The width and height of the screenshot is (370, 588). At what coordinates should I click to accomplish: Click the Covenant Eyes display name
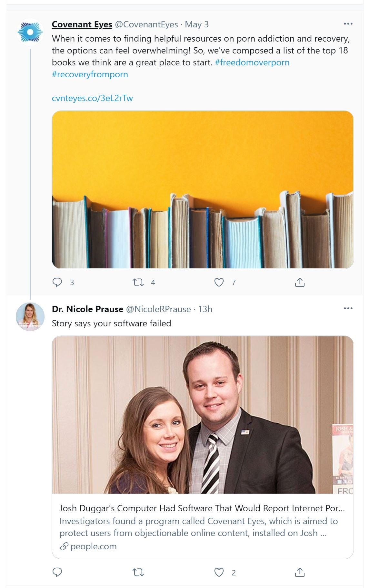coord(82,24)
